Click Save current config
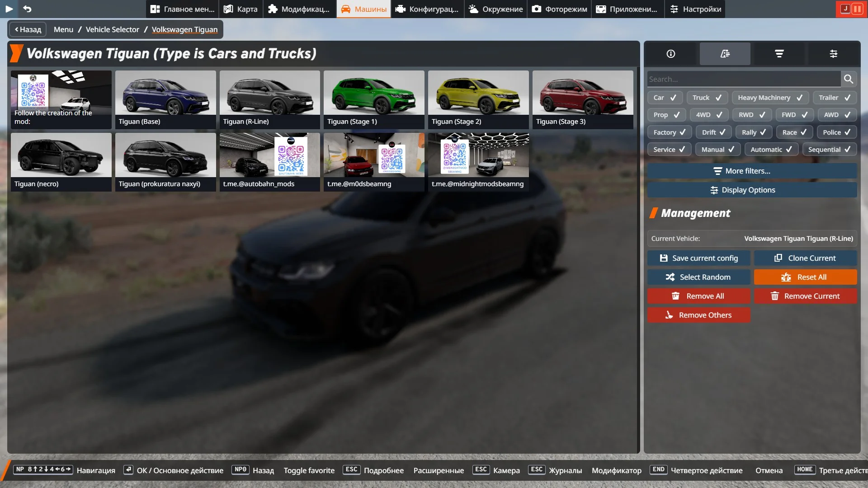This screenshot has width=868, height=488. (x=698, y=258)
